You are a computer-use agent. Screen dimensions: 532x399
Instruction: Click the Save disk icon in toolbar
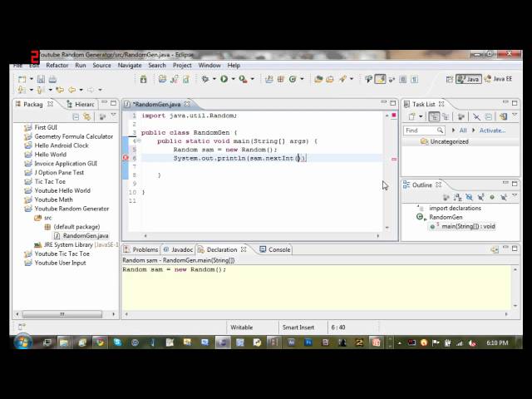point(41,79)
